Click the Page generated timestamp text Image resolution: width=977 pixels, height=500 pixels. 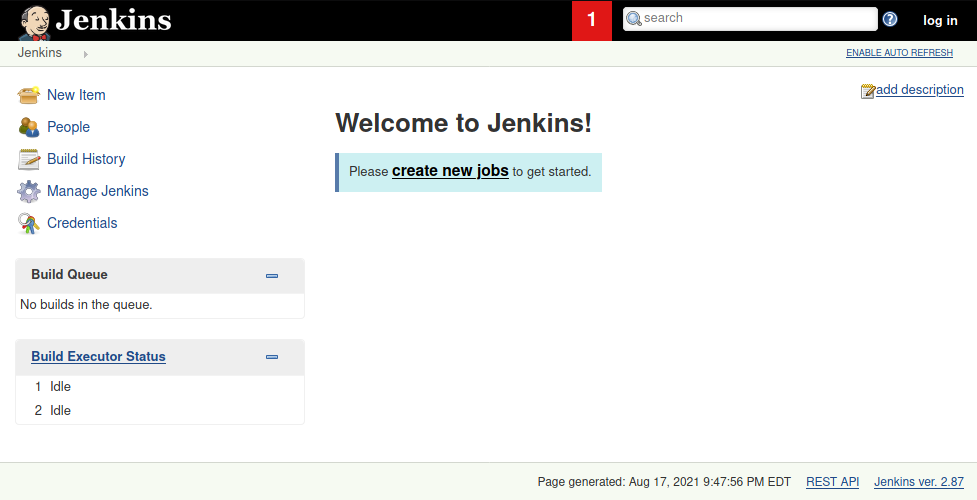664,482
